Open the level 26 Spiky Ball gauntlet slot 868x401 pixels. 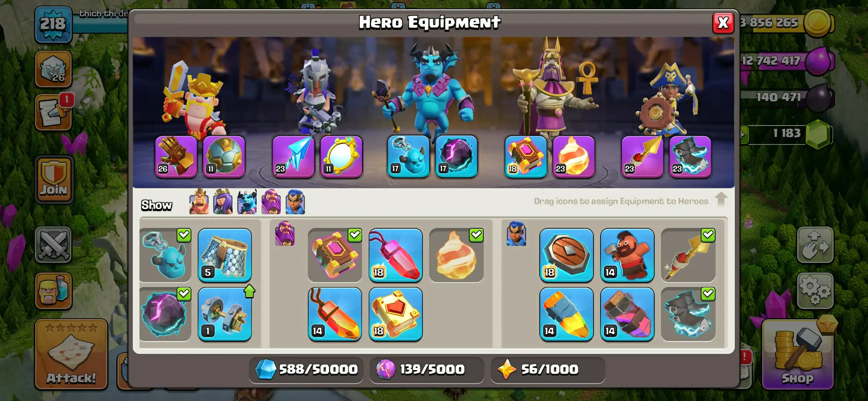pos(176,156)
